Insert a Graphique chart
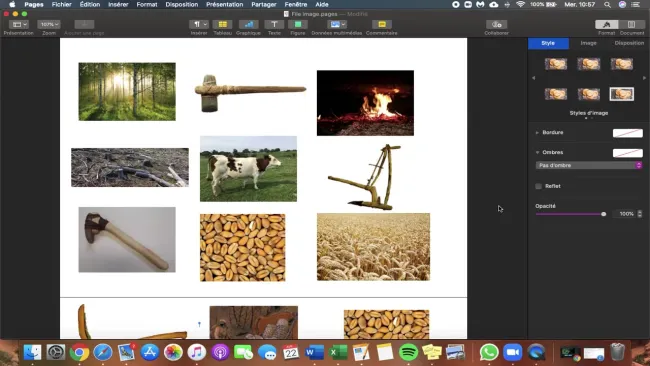Image resolution: width=650 pixels, height=366 pixels. 248,24
